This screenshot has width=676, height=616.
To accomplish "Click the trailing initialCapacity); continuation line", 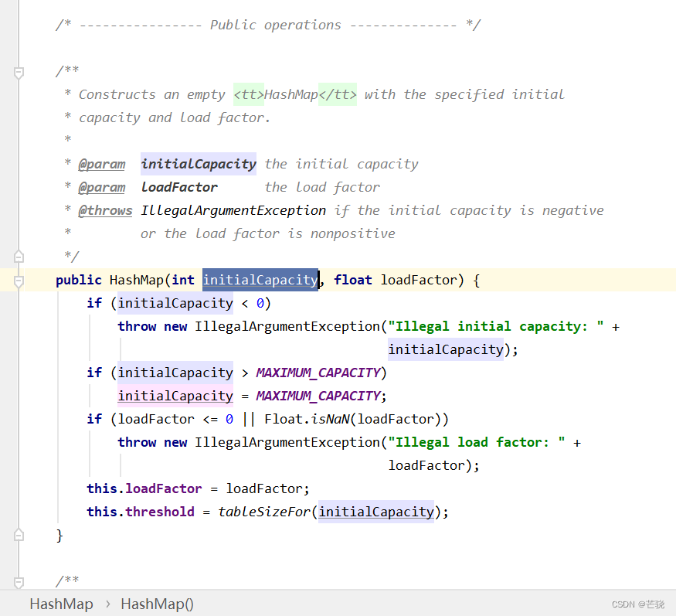I will 453,350.
